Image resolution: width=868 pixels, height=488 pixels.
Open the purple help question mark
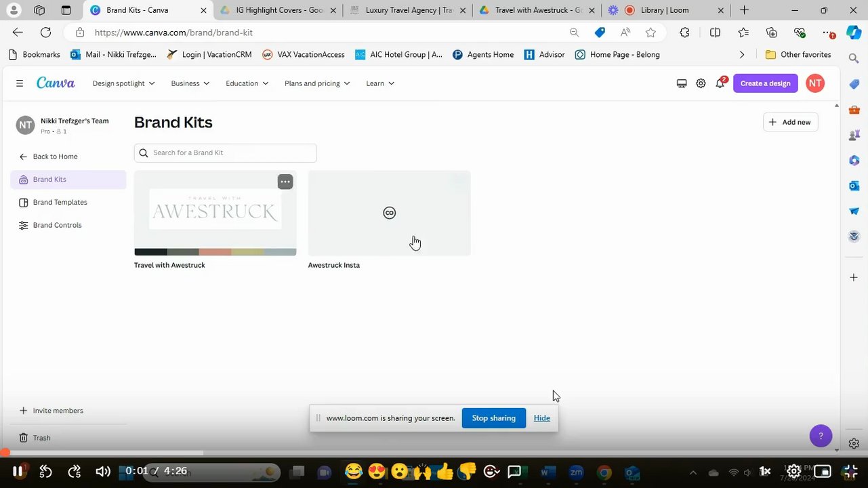821,436
